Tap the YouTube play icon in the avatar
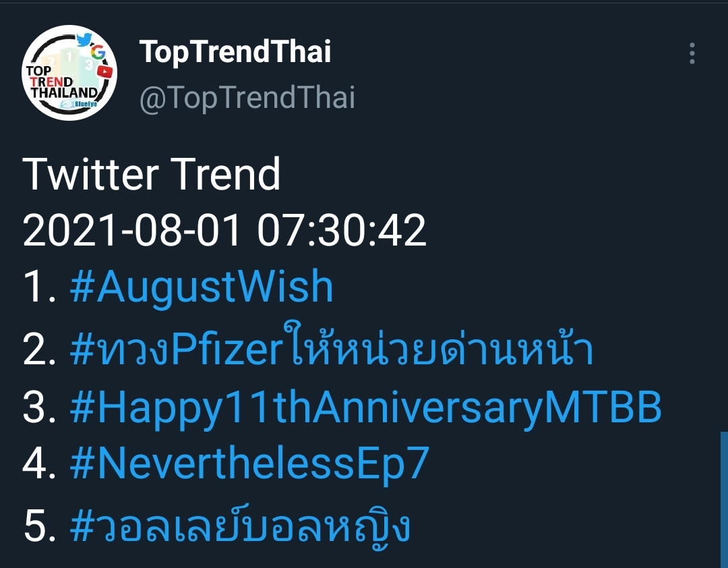The width and height of the screenshot is (728, 568). [105, 72]
